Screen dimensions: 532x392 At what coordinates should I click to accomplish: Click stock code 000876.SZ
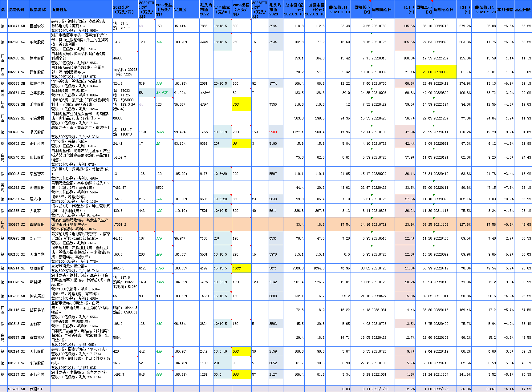(17, 282)
